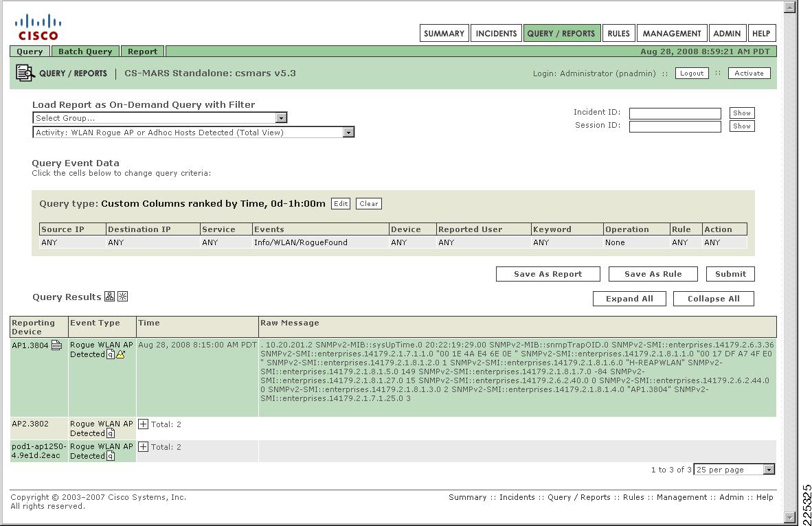The image size is (812, 526).
Task: Select the QUERY / REPORTS tab
Action: pyautogui.click(x=562, y=34)
